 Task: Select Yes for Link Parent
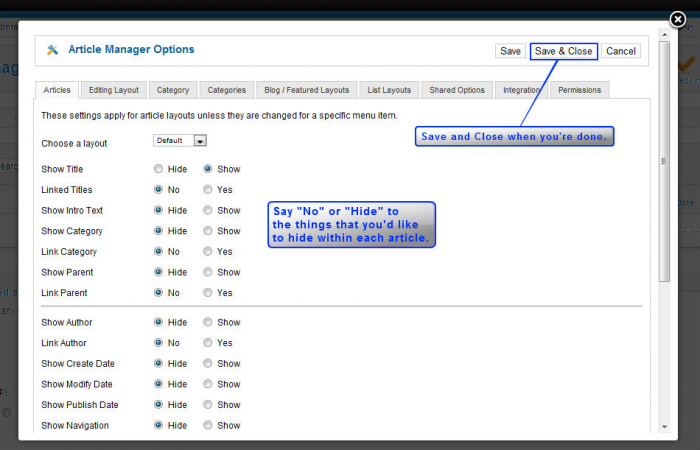click(208, 293)
